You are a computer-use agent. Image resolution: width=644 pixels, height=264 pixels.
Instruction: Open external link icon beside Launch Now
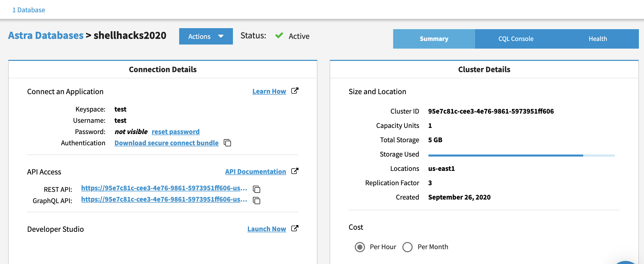click(295, 228)
